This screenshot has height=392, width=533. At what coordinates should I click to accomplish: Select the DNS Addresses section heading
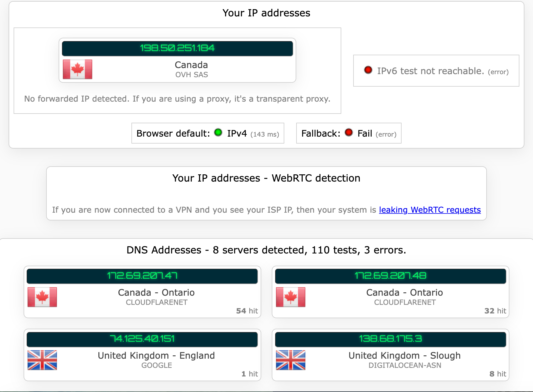pos(266,250)
